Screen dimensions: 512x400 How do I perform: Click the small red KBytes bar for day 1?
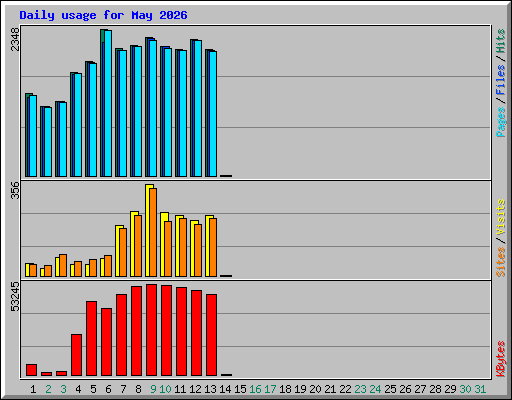31,370
